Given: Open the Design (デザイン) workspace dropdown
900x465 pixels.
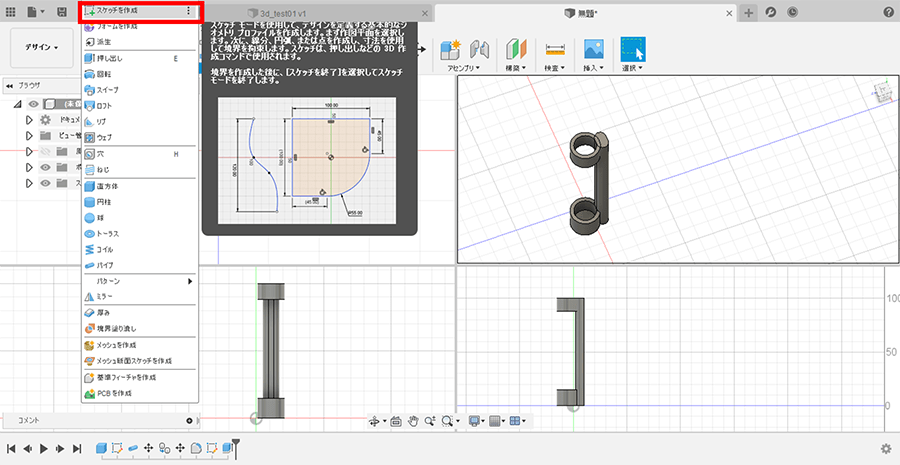Looking at the screenshot, I should coord(41,47).
